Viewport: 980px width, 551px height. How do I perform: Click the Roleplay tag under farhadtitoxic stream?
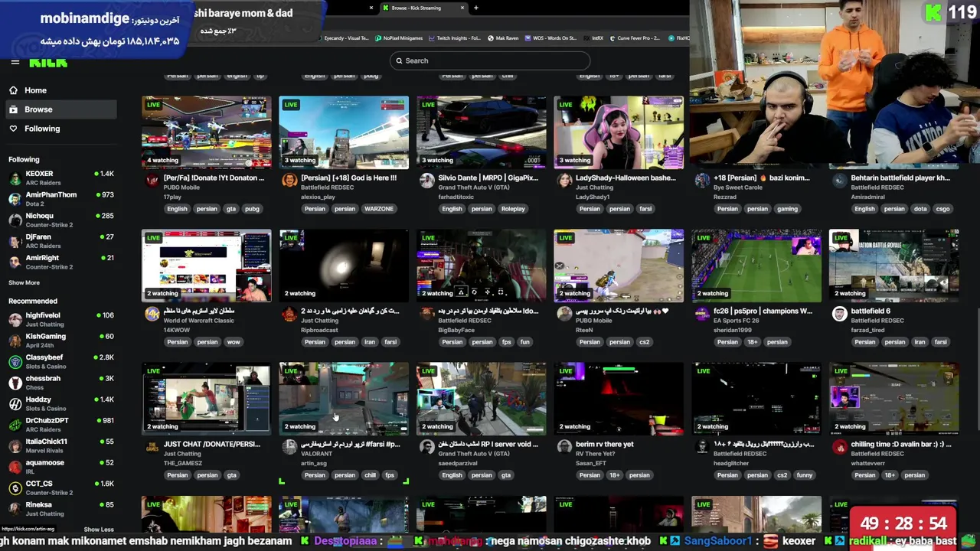[513, 209]
